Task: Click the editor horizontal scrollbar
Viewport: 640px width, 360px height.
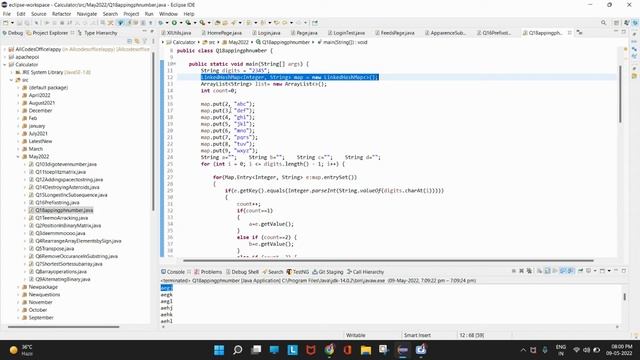Action: click(x=388, y=260)
